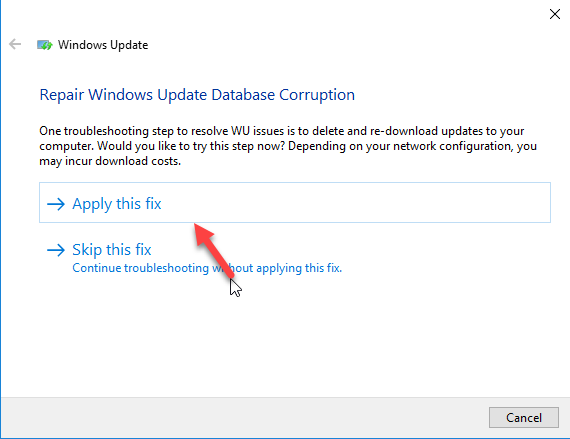
Task: Click the line mentioning network configuration
Action: (288, 146)
